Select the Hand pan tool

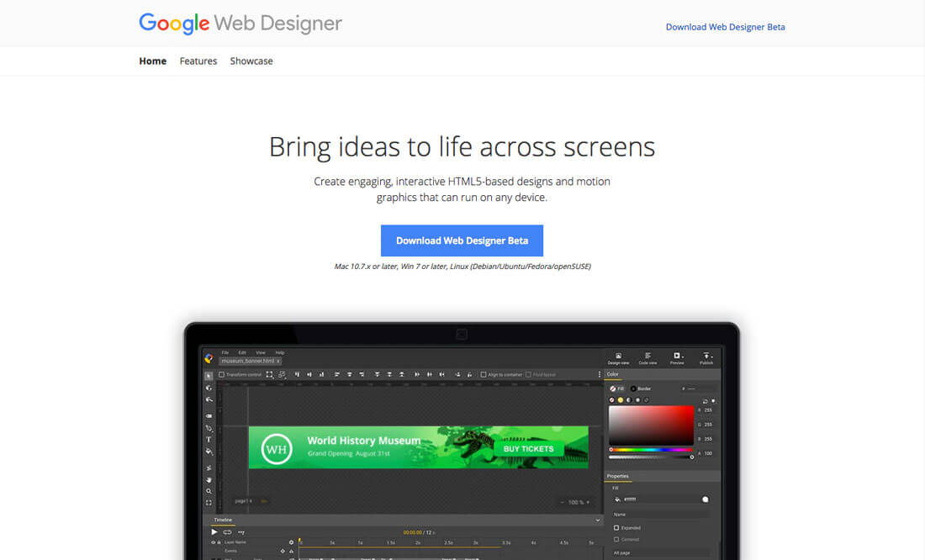click(x=209, y=480)
